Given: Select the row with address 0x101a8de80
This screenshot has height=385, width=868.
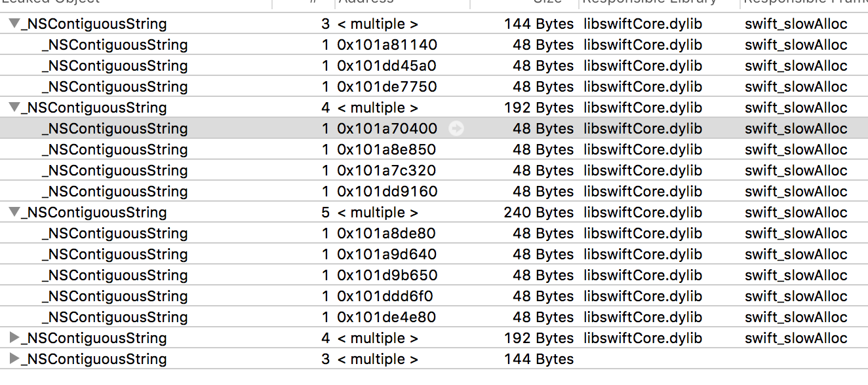Looking at the screenshot, I should point(434,234).
